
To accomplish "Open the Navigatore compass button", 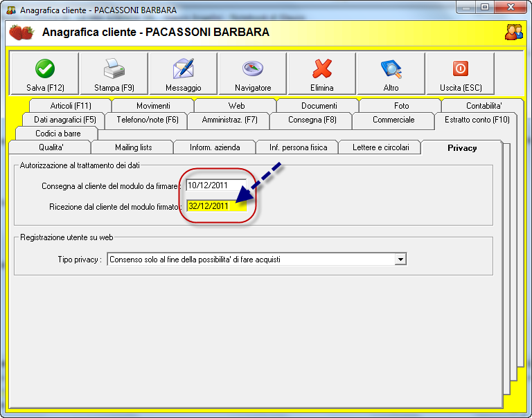I will click(253, 73).
